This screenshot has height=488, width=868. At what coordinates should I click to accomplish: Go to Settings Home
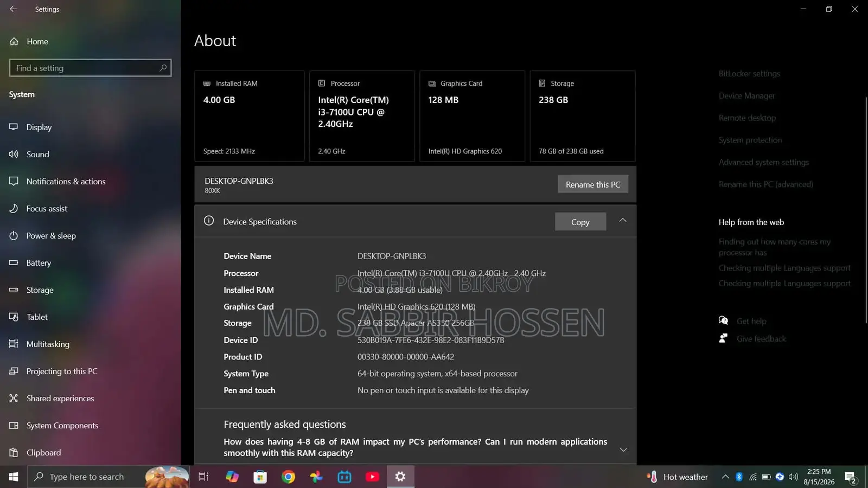click(29, 41)
